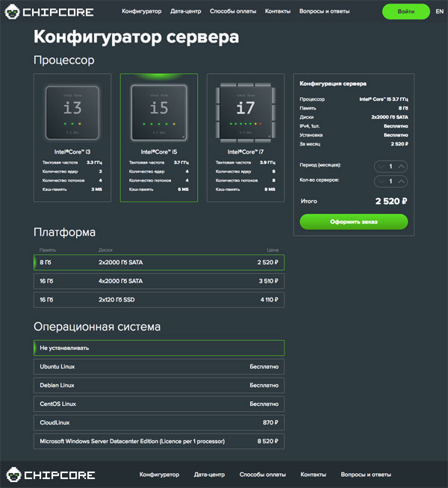This screenshot has height=488, width=448.
Task: Decrease the number of servers
Action: (381, 181)
